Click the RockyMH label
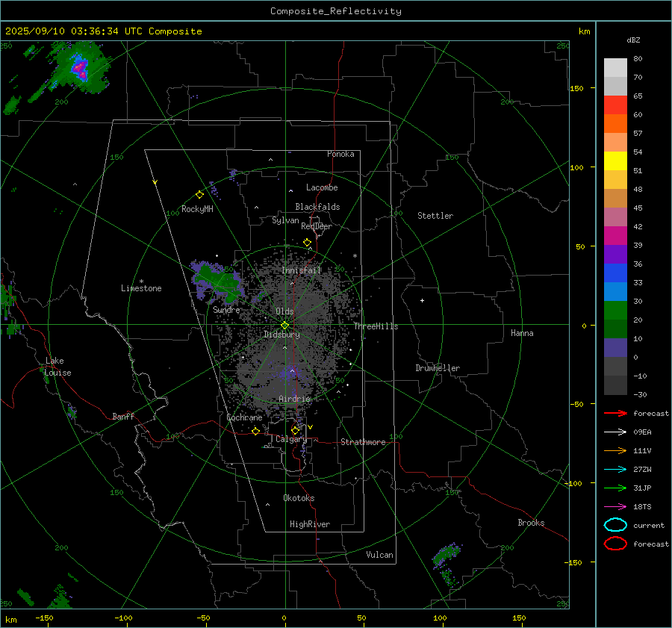Image resolution: width=672 pixels, height=628 pixels. pyautogui.click(x=197, y=209)
